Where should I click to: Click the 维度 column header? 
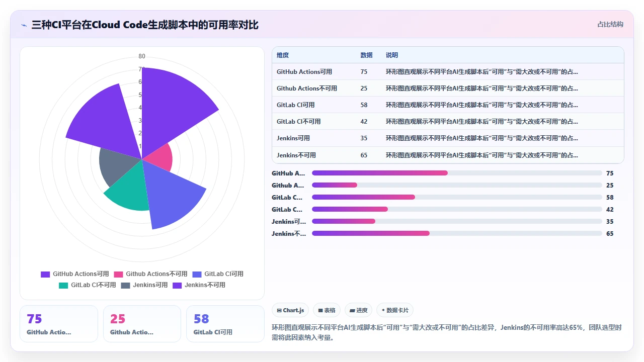point(283,55)
